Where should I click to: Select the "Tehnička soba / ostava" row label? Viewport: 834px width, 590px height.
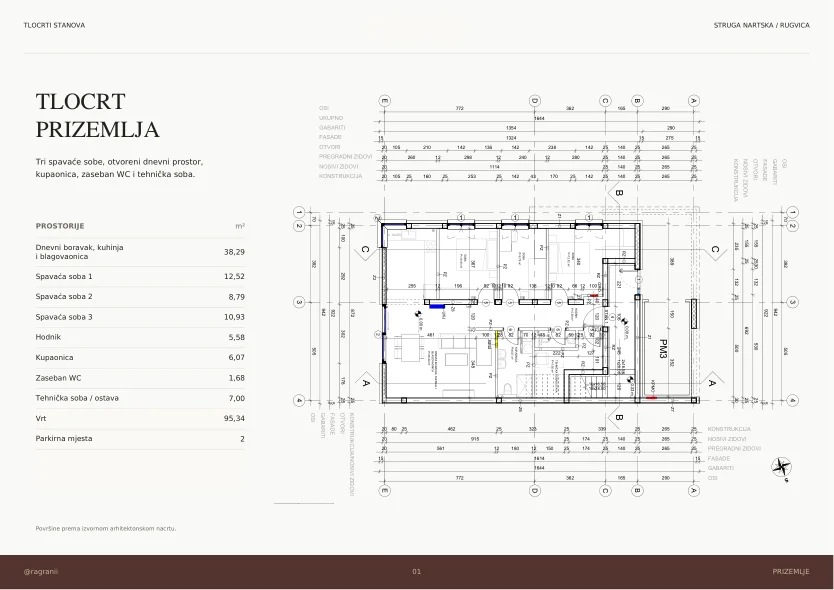click(x=77, y=398)
